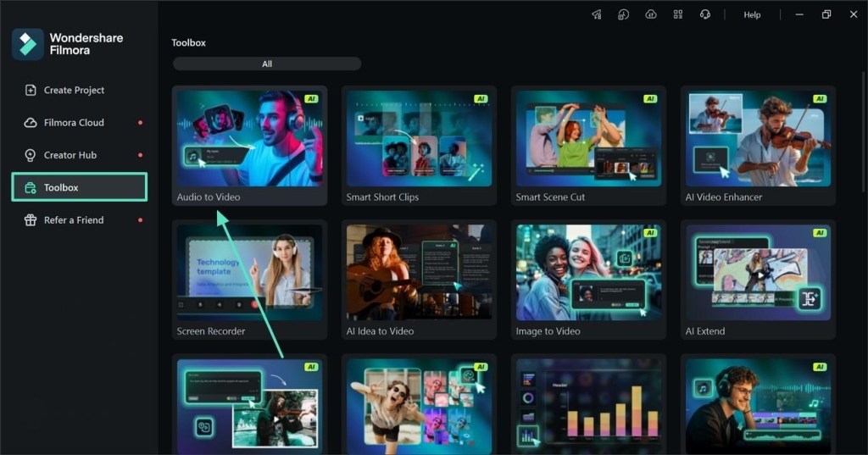Open the Image to Video thumbnail
The width and height of the screenshot is (868, 455).
point(588,272)
